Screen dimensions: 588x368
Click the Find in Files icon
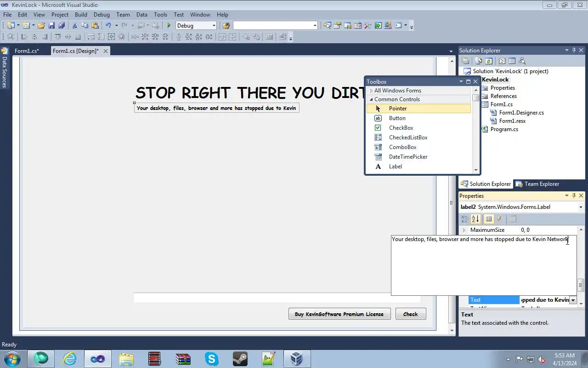226,25
